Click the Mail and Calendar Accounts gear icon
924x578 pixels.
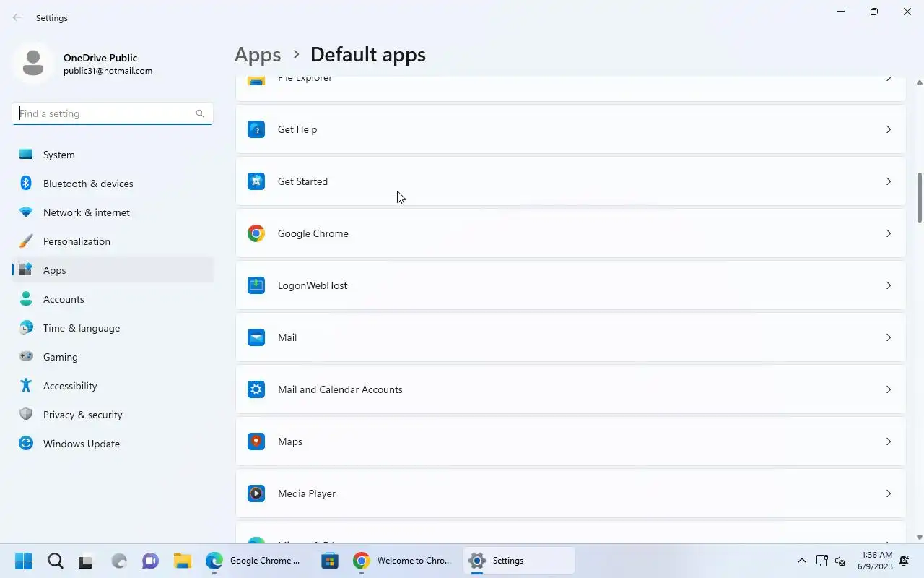click(256, 389)
